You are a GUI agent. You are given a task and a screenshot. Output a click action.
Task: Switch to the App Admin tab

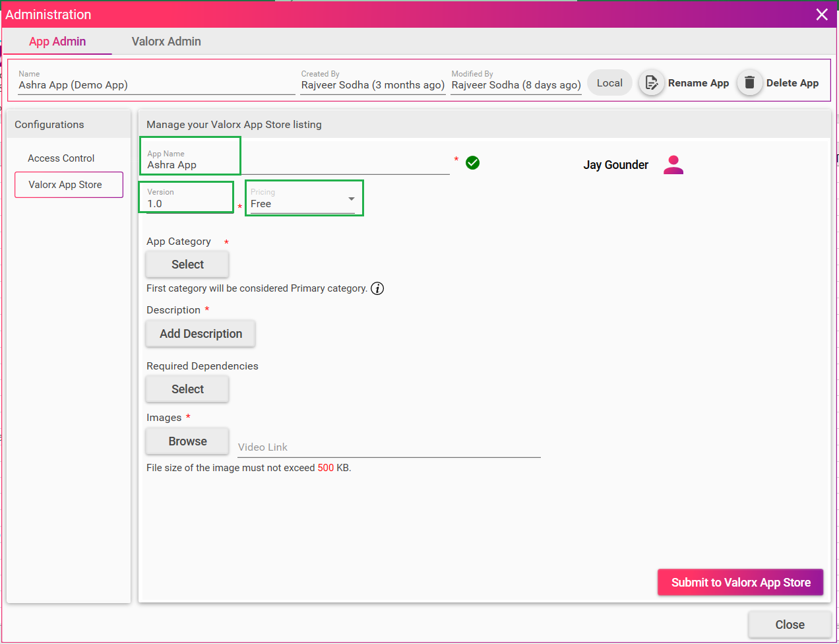point(57,42)
